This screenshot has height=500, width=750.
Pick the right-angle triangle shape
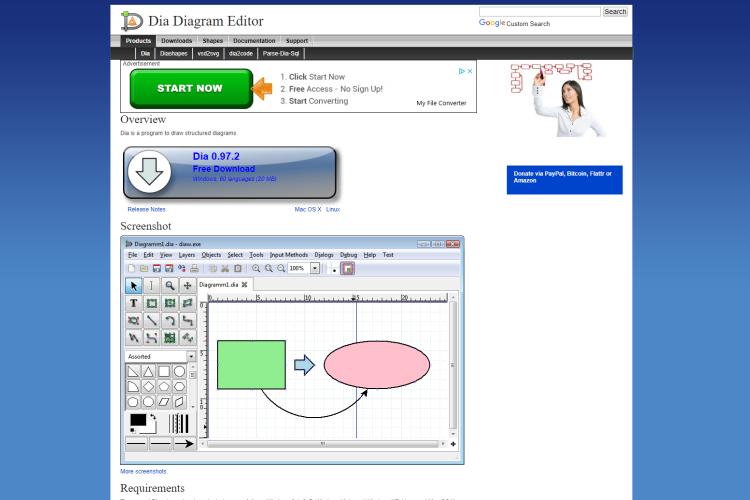[x=133, y=371]
